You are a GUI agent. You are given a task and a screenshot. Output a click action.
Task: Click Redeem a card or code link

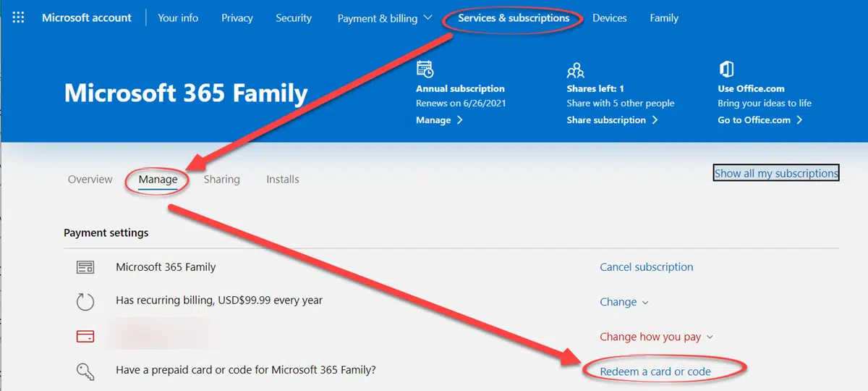tap(655, 371)
